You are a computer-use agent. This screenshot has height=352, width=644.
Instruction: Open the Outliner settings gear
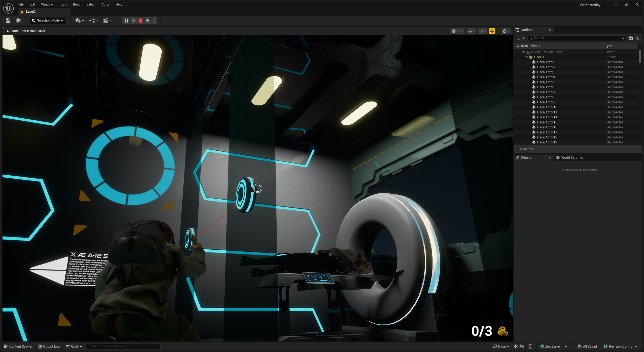coord(637,38)
